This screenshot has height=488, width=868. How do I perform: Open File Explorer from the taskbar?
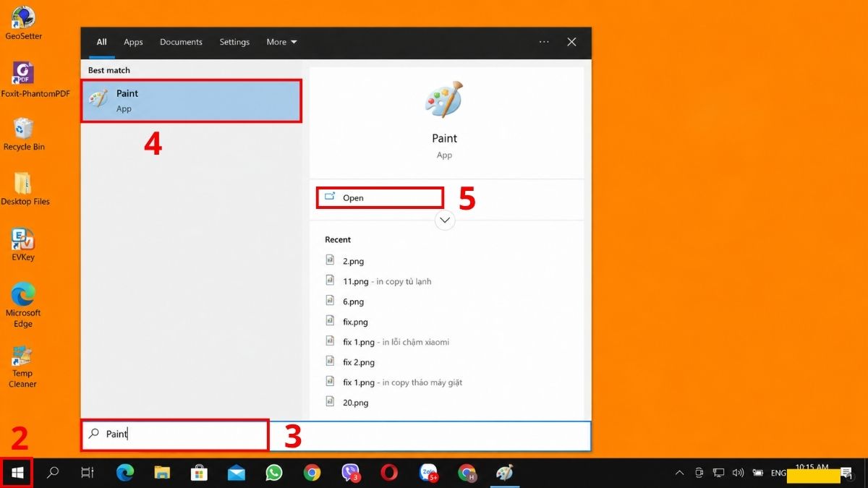click(x=162, y=473)
